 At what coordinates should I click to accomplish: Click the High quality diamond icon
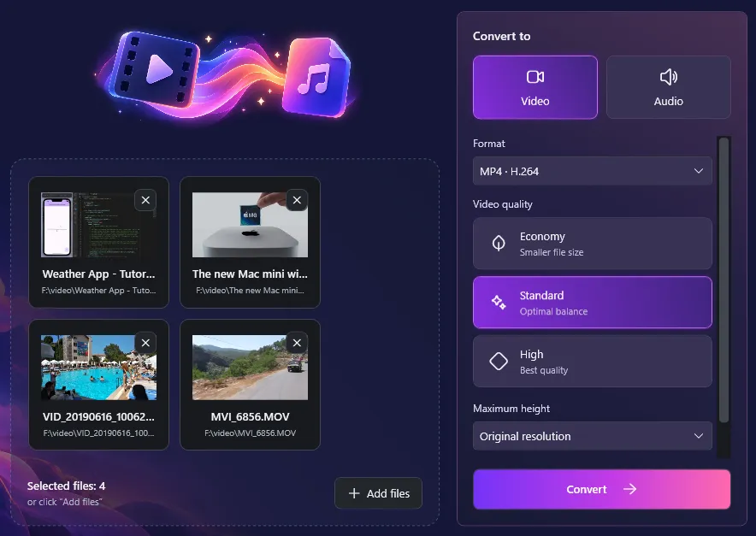coord(499,361)
